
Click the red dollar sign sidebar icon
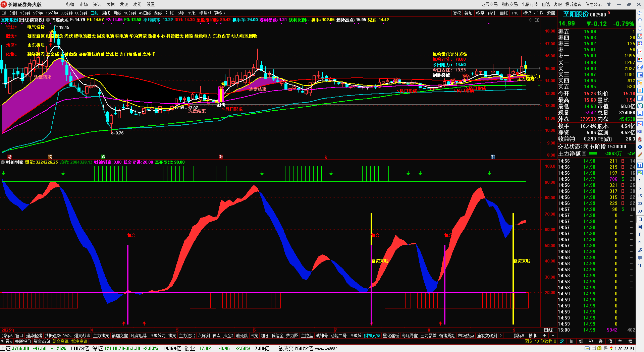tap(640, 139)
